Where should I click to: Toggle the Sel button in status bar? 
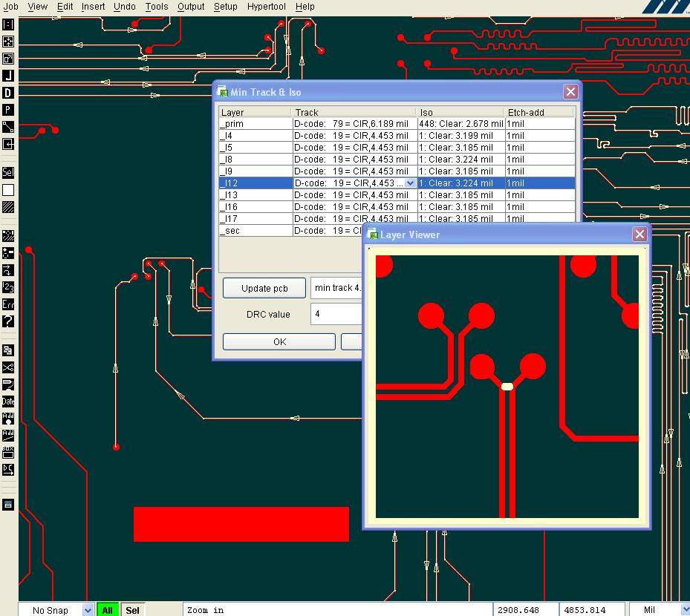click(132, 610)
